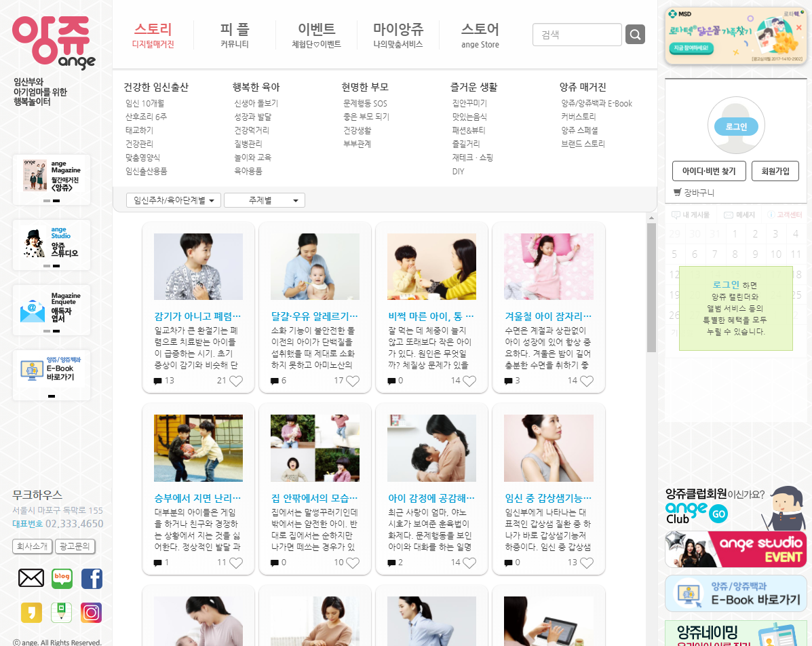Screen dimensions: 812x646
Task: Visit the Naver blog icon link
Action: pyautogui.click(x=62, y=578)
